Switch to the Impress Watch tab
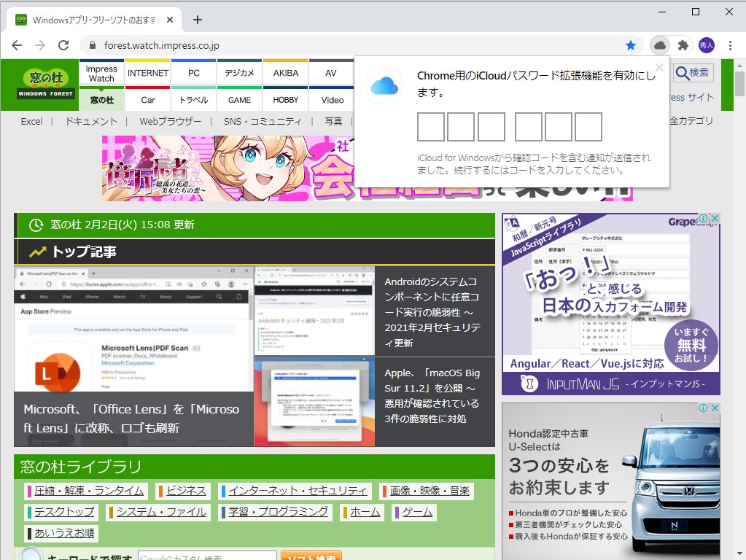This screenshot has width=746, height=560. (101, 73)
